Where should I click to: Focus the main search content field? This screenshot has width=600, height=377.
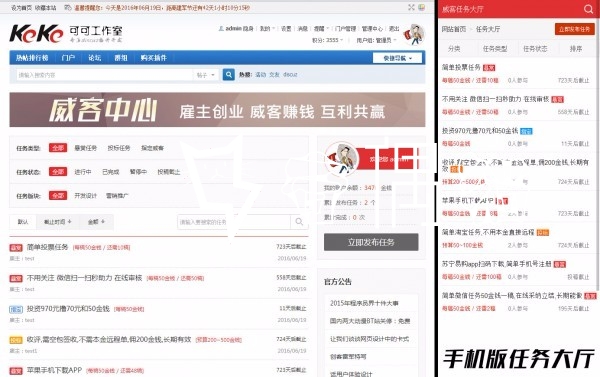(104, 75)
